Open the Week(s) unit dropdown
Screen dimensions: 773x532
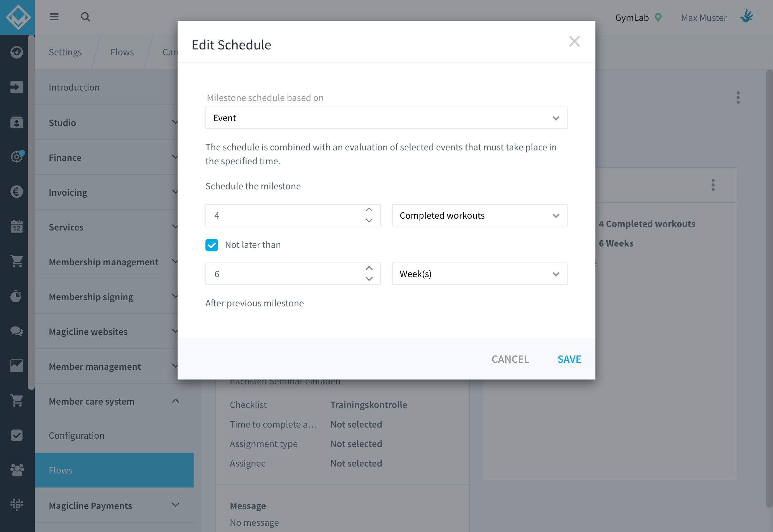pyautogui.click(x=479, y=274)
